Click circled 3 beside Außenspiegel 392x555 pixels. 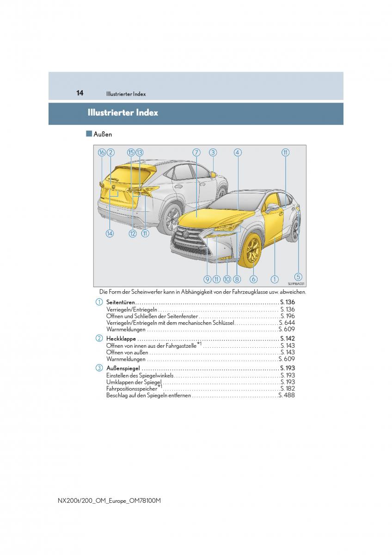(x=99, y=368)
